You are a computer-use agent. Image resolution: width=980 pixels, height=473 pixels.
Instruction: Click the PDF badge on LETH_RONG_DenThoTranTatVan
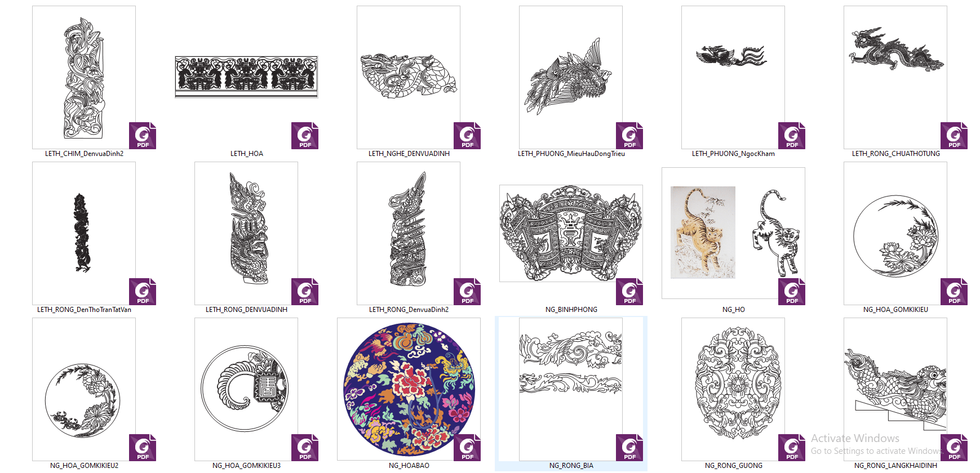143,292
